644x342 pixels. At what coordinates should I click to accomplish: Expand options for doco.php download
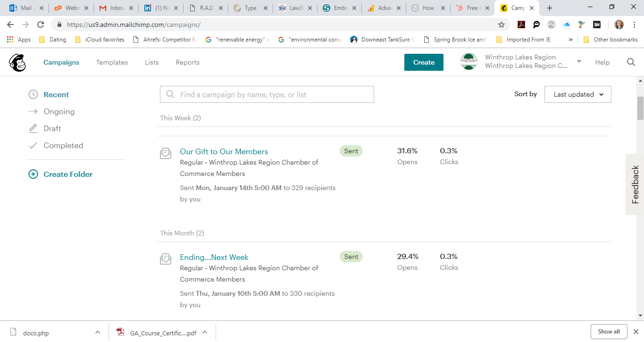tap(97, 332)
